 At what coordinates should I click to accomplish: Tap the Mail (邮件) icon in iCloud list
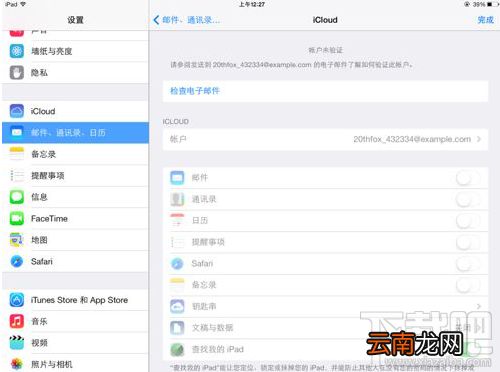click(x=177, y=178)
